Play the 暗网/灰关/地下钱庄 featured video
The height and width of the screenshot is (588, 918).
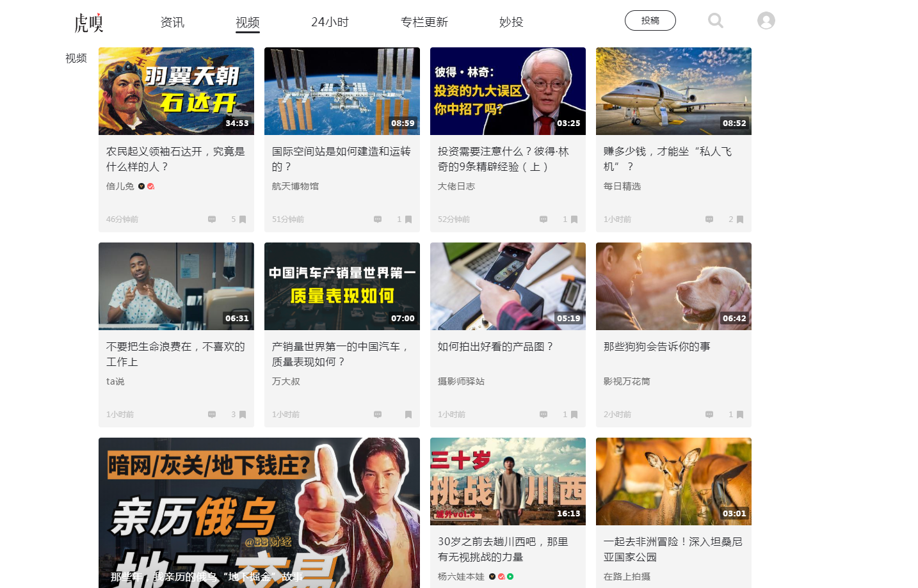click(259, 513)
